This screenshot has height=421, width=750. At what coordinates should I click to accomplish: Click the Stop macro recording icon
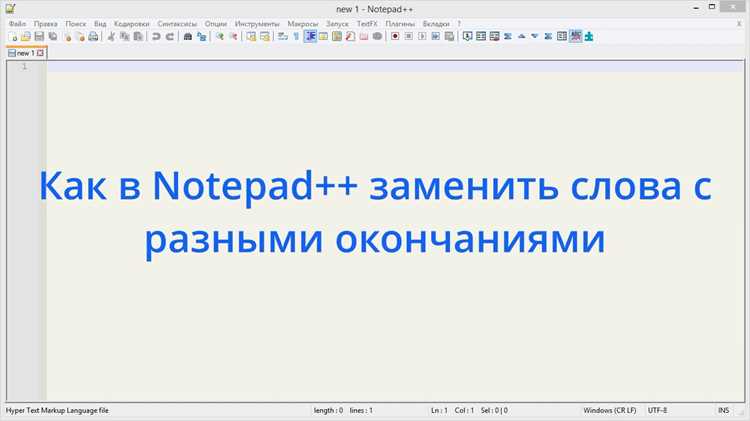click(408, 36)
